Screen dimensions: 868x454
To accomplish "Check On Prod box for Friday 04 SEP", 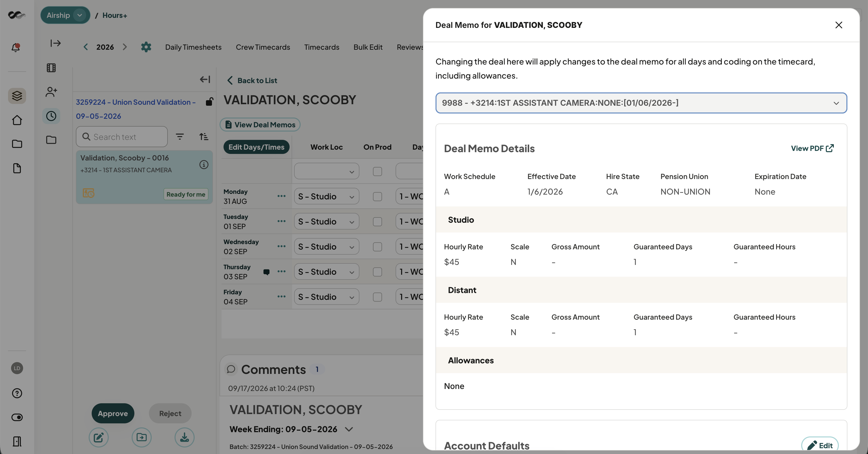I will pos(377,297).
